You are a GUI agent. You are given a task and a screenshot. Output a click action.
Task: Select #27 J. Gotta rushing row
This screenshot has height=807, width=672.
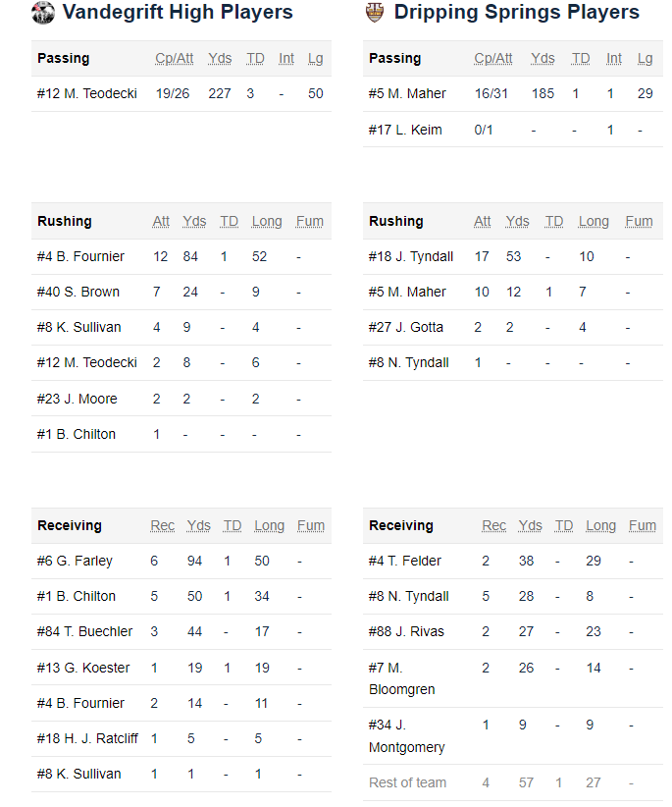click(513, 327)
